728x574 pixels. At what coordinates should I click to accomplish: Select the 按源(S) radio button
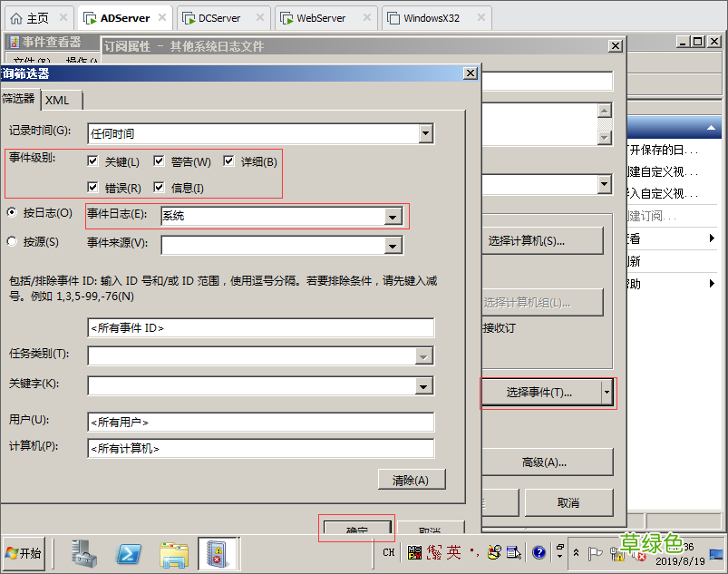tap(11, 242)
